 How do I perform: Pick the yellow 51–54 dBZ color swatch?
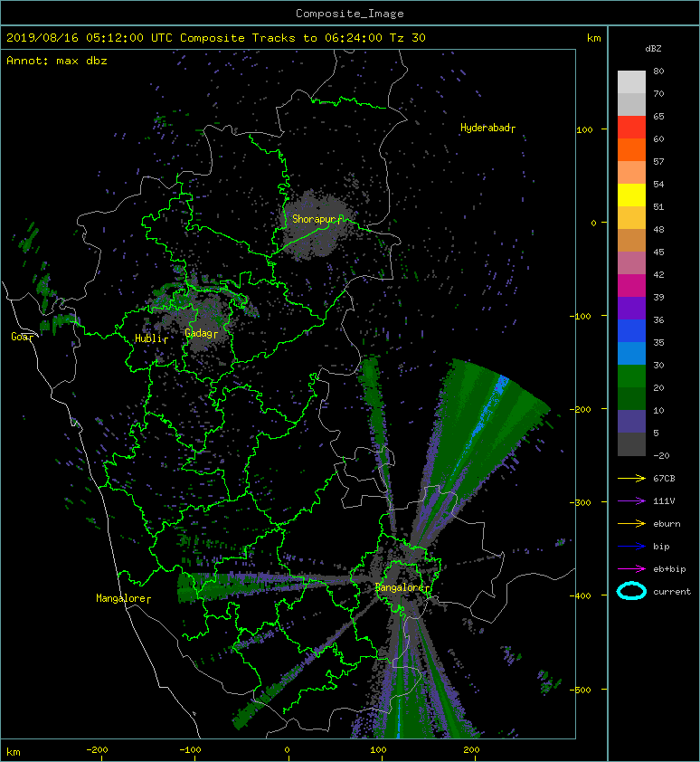pos(631,195)
